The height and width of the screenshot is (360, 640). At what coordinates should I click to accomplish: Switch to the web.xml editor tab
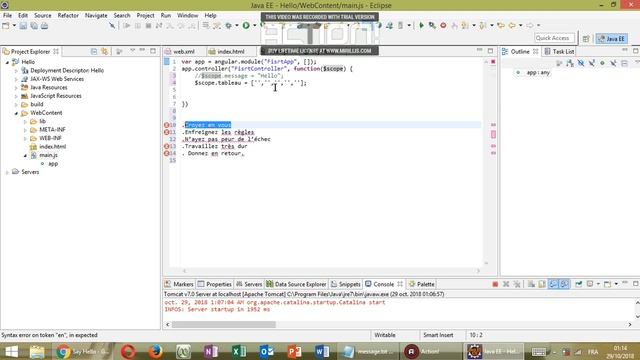click(x=180, y=51)
